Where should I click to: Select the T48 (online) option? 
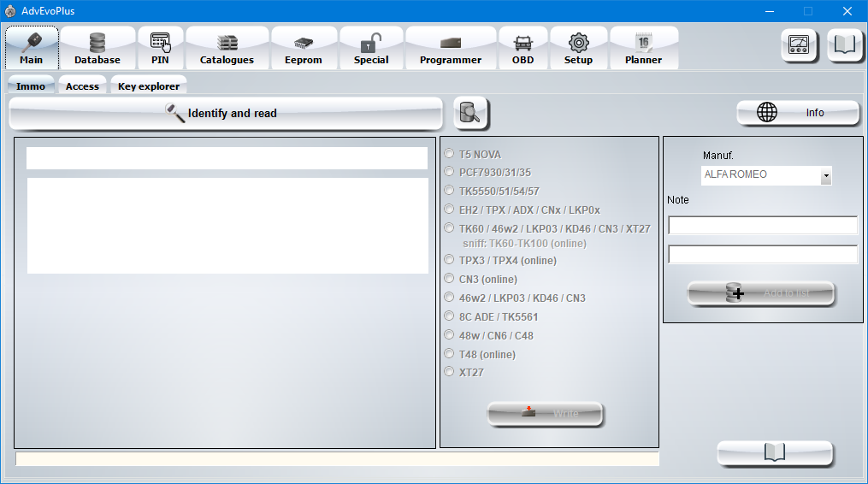(x=449, y=354)
